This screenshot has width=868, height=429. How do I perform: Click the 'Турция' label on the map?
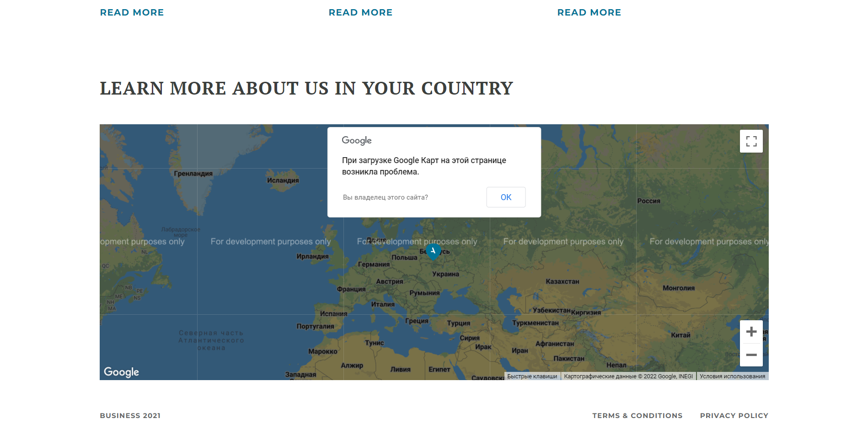click(x=458, y=323)
